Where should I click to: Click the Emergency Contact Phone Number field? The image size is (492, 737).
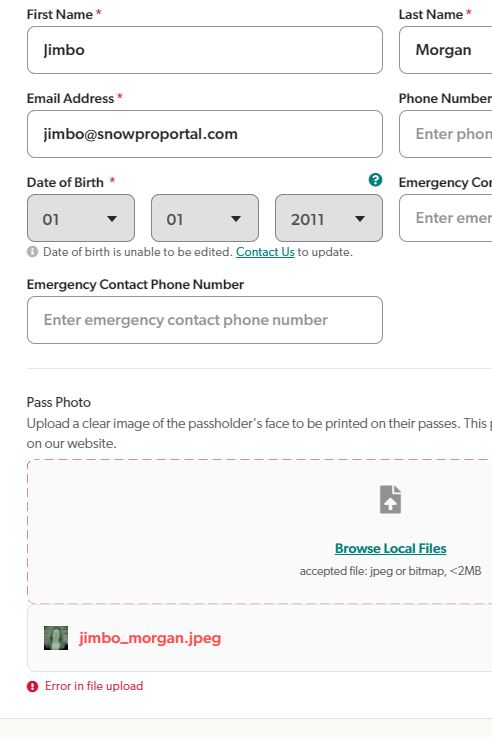click(205, 320)
